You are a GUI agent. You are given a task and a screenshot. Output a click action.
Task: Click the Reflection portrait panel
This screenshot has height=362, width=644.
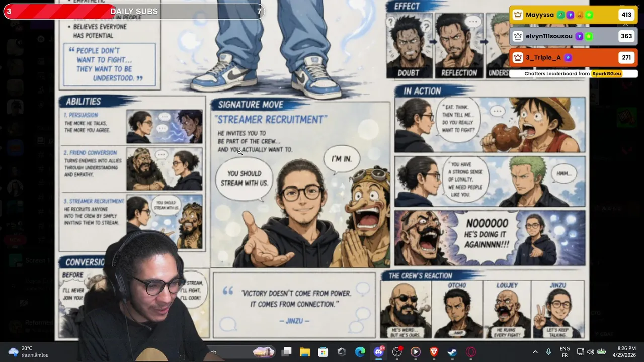tap(459, 45)
